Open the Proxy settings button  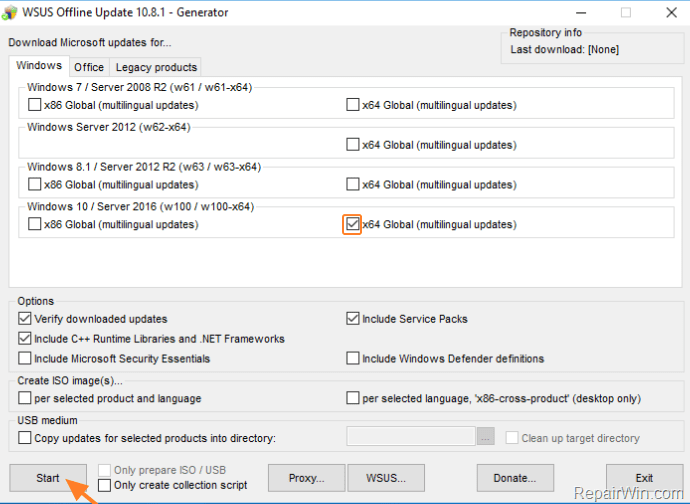pos(306,478)
